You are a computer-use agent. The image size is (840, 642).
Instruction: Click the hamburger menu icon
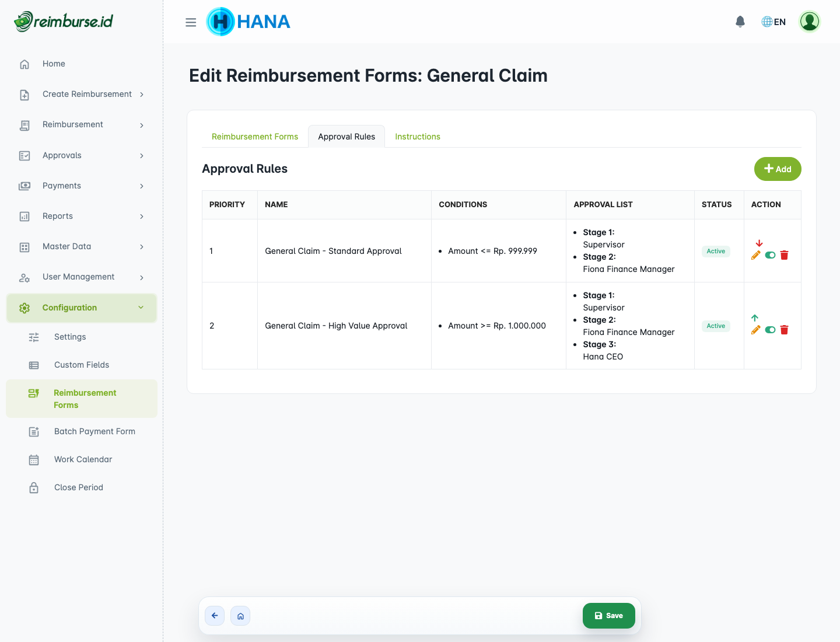(x=191, y=22)
